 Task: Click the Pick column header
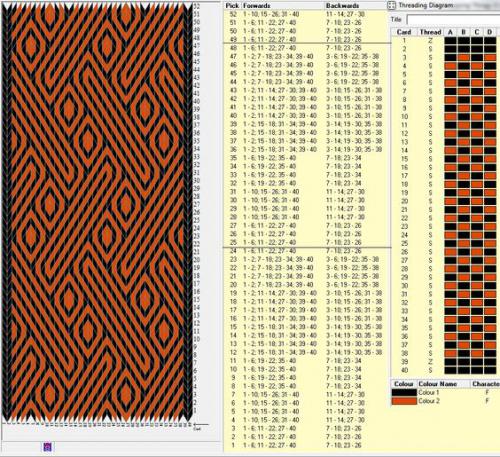[232, 6]
